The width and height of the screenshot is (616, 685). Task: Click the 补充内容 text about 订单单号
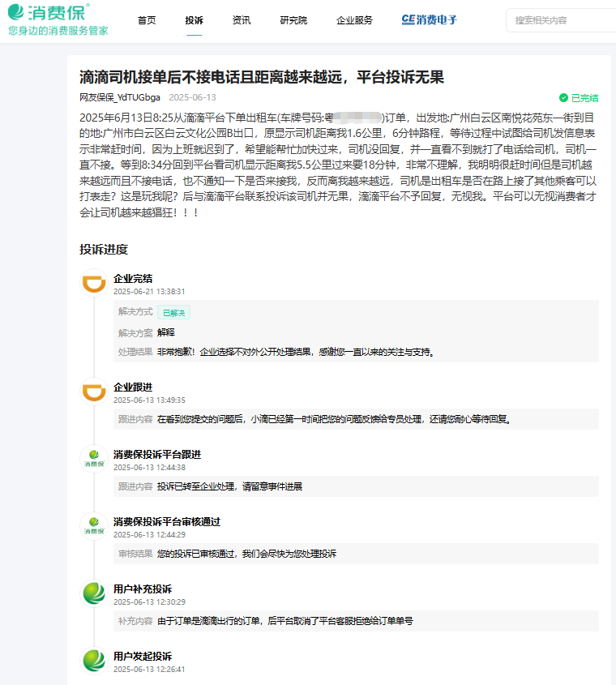coord(284,621)
